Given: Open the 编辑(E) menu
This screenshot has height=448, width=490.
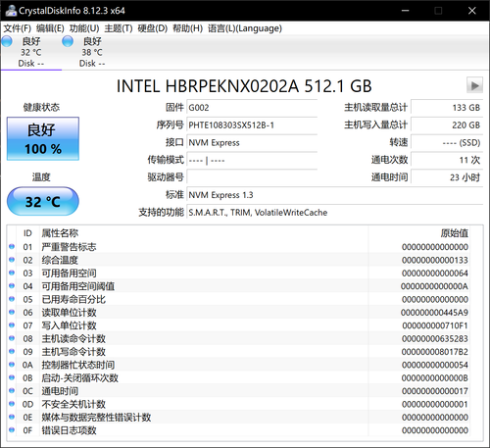Looking at the screenshot, I should (50, 28).
